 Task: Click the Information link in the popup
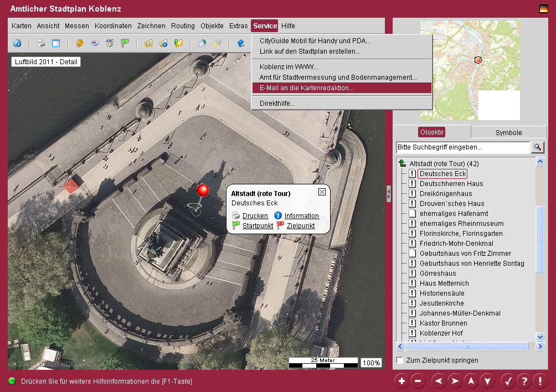tap(302, 216)
